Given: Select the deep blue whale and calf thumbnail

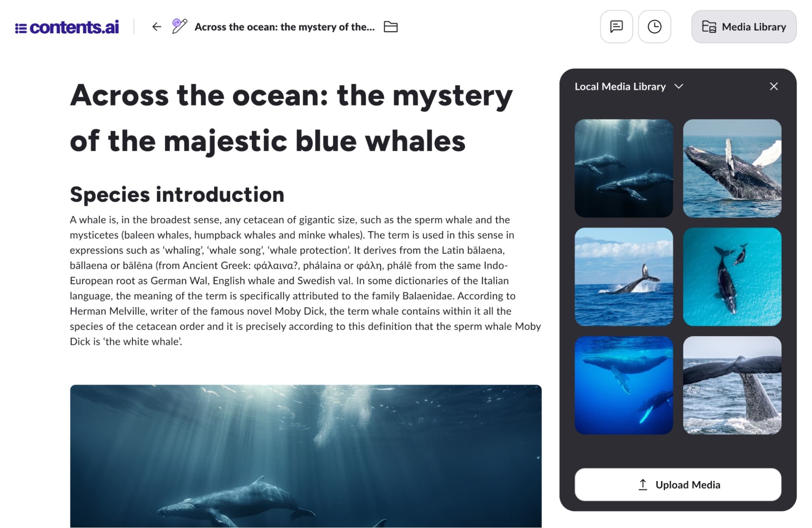Looking at the screenshot, I should (624, 385).
